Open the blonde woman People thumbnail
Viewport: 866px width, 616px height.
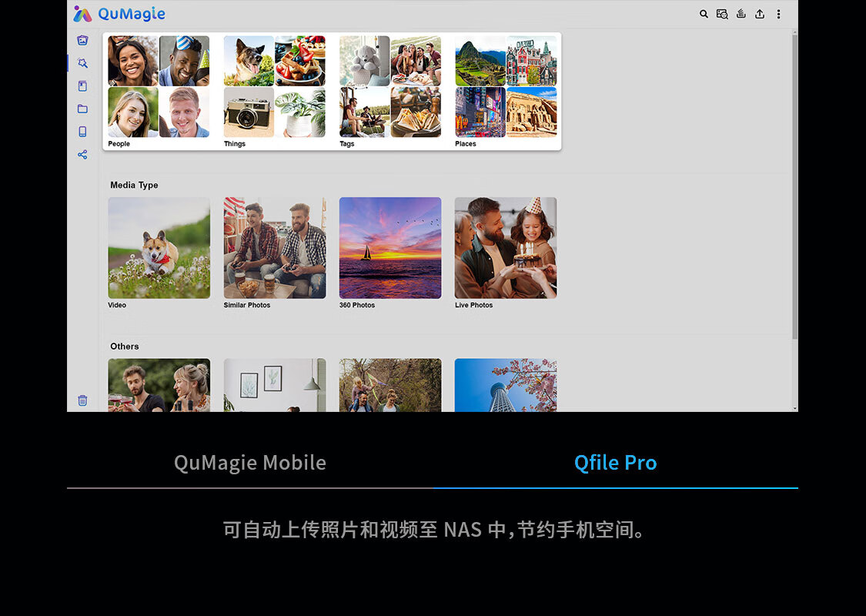click(132, 112)
